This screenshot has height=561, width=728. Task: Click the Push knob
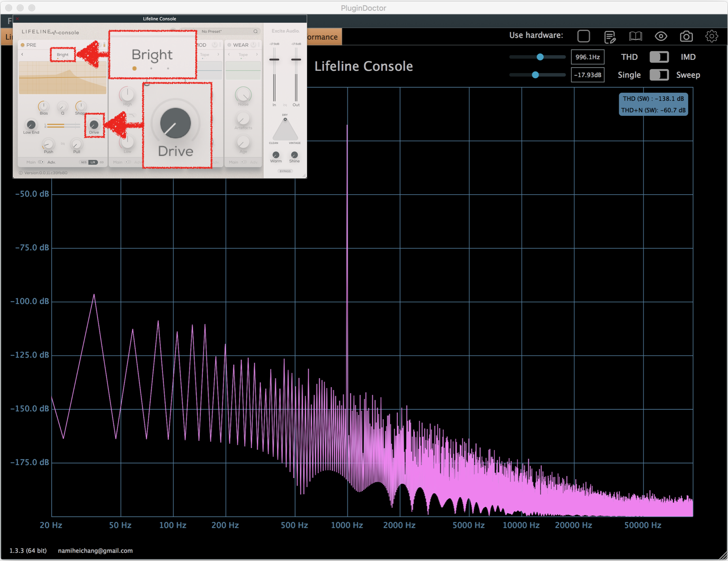click(48, 144)
